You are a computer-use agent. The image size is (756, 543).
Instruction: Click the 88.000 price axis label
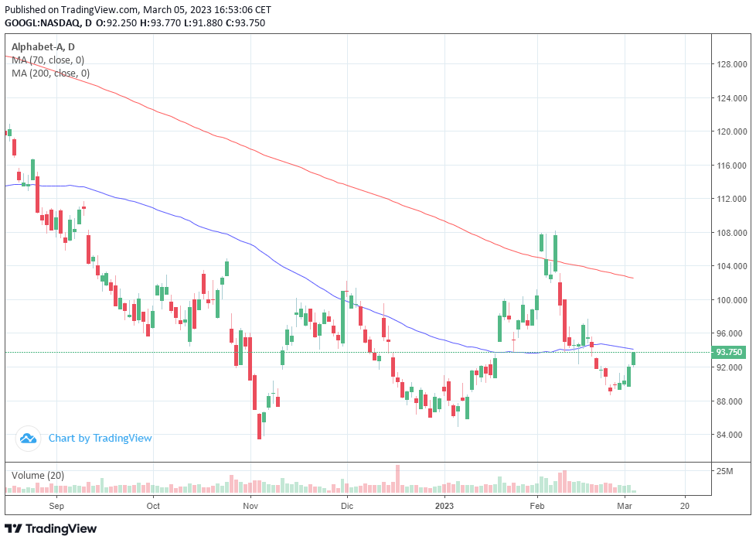pos(730,401)
